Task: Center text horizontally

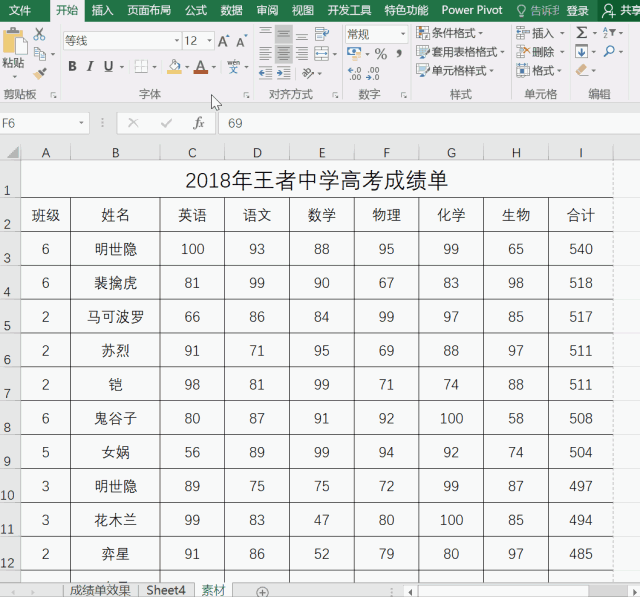Action: [284, 53]
